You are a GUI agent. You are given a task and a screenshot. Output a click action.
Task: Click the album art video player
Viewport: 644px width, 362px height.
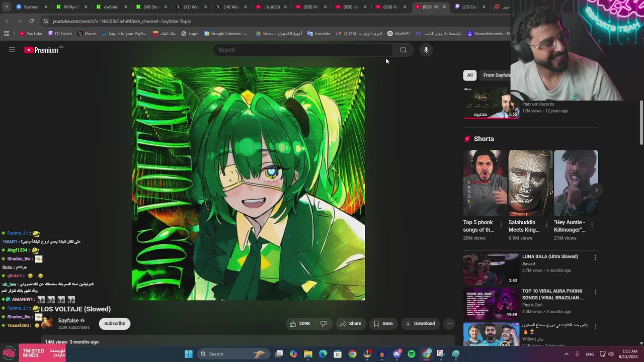click(x=248, y=184)
